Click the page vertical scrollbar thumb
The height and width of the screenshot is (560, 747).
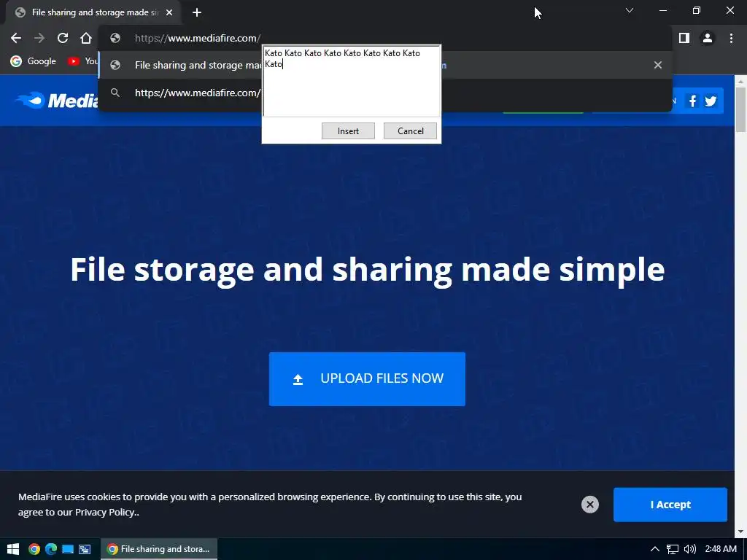point(740,109)
